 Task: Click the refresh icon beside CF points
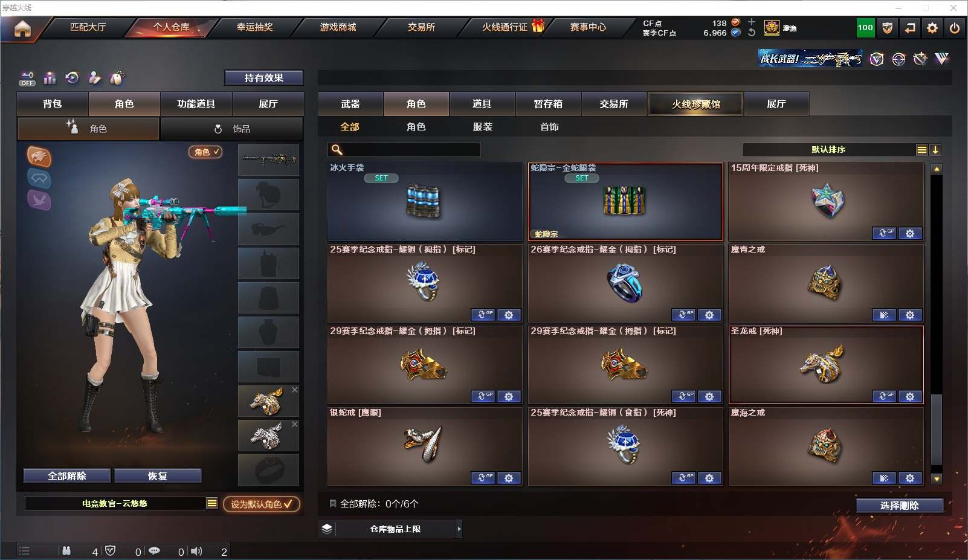pyautogui.click(x=752, y=33)
